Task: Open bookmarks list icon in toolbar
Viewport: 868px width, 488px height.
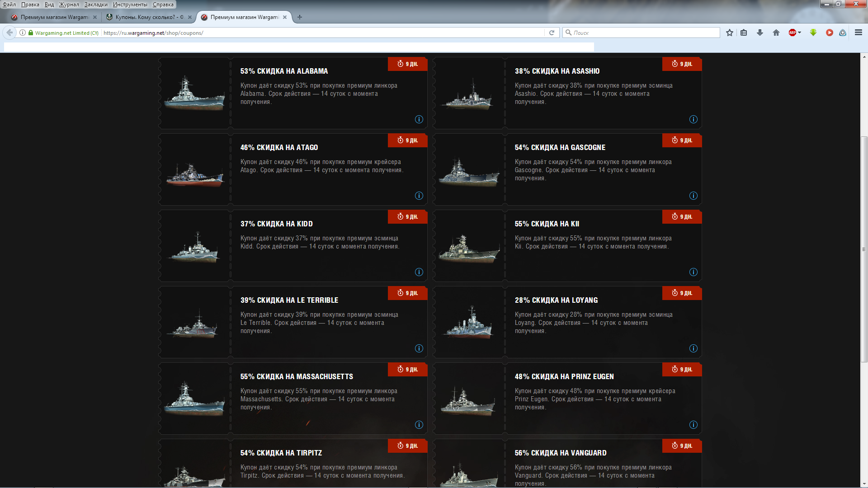Action: (744, 33)
